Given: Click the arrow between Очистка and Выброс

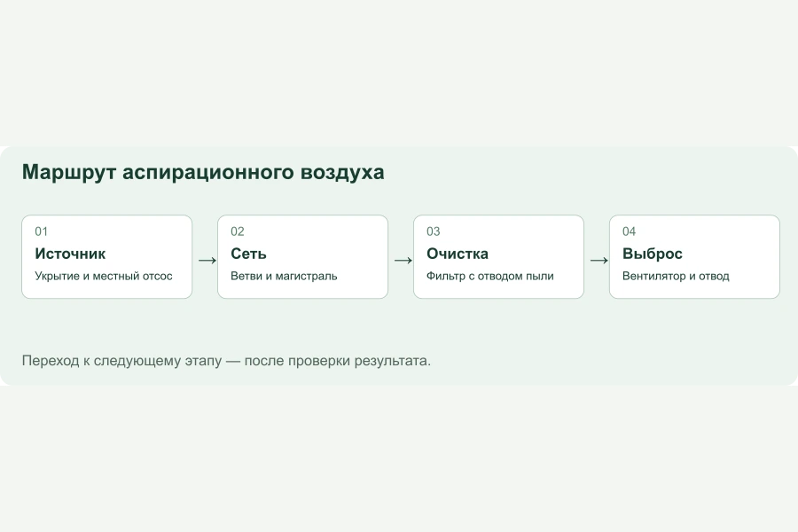Looking at the screenshot, I should [x=599, y=261].
